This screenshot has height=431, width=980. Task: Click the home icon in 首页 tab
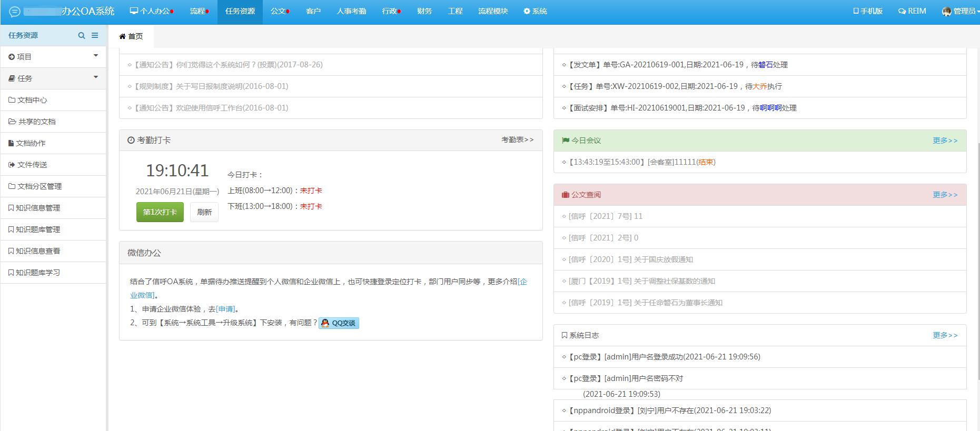point(122,36)
